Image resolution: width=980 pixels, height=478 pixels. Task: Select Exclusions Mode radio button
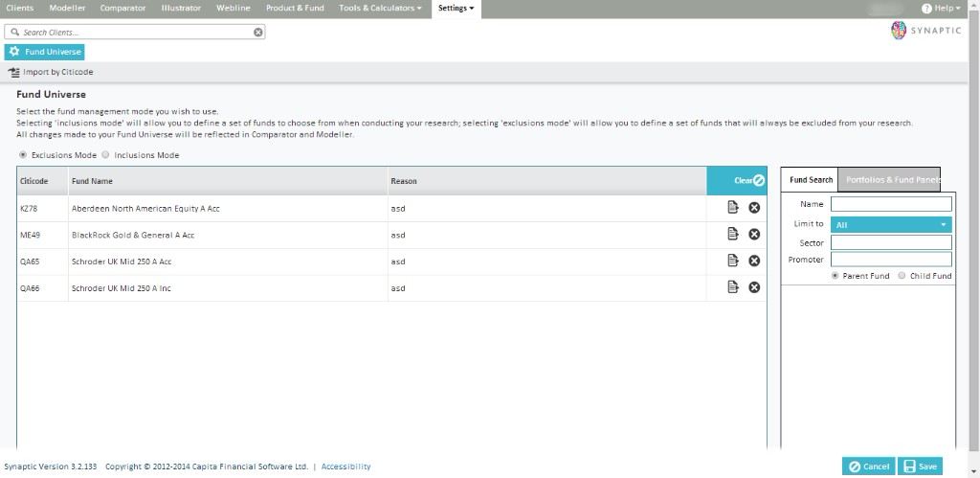point(23,154)
